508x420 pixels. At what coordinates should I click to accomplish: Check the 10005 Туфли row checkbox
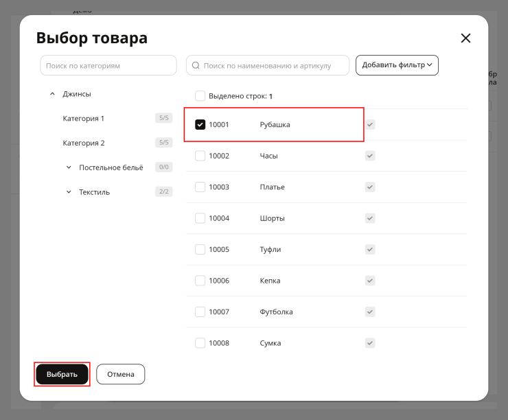click(200, 249)
